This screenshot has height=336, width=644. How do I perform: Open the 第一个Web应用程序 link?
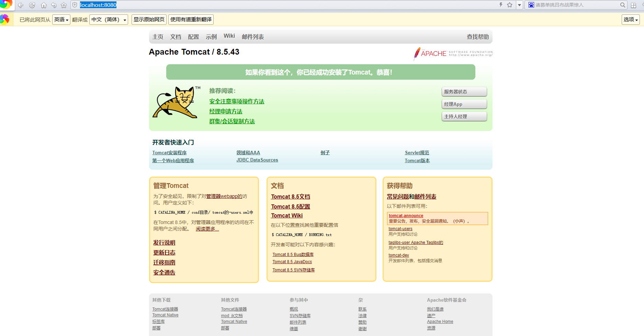(173, 160)
